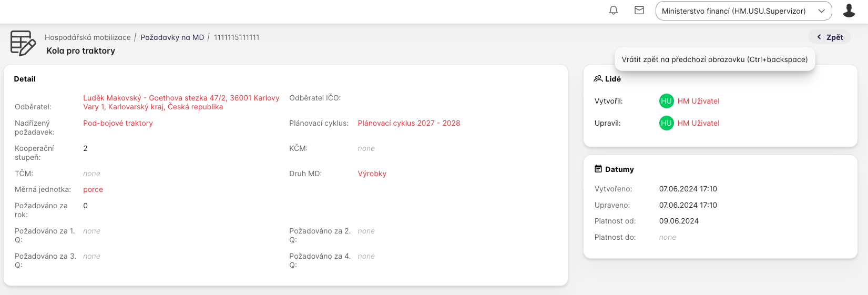Screen dimensions: 868x295
Task: Open the porce unit link
Action: pos(93,189)
